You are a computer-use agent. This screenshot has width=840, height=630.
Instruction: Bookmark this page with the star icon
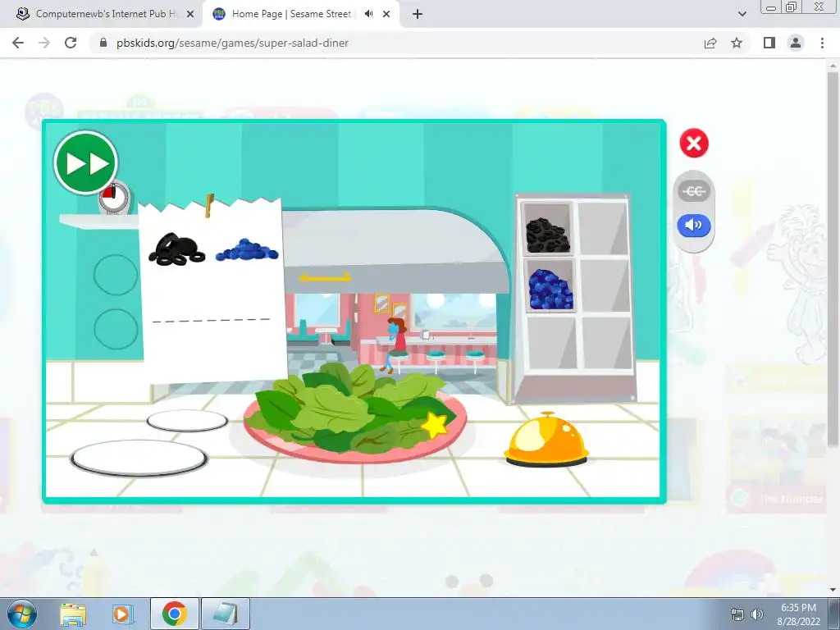coord(737,43)
